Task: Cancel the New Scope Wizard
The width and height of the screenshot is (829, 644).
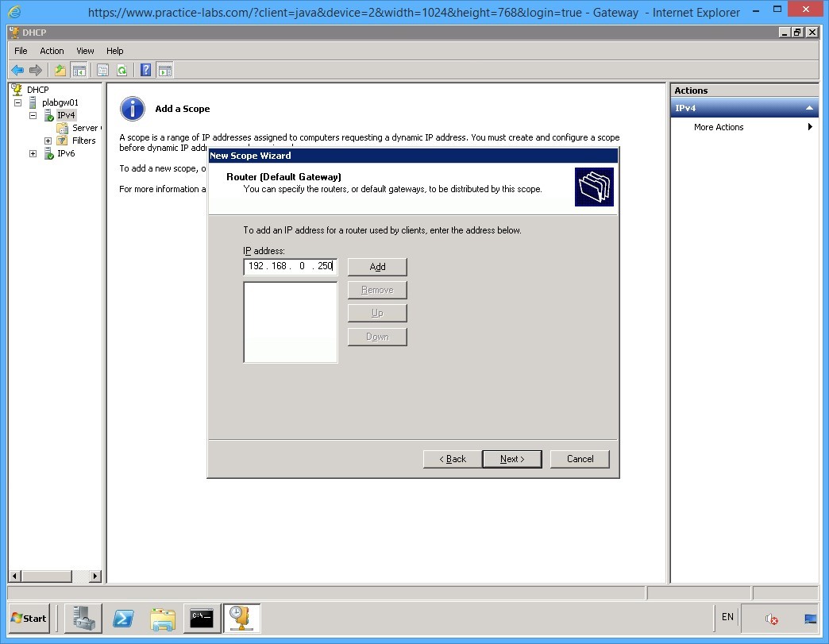Action: (x=580, y=459)
